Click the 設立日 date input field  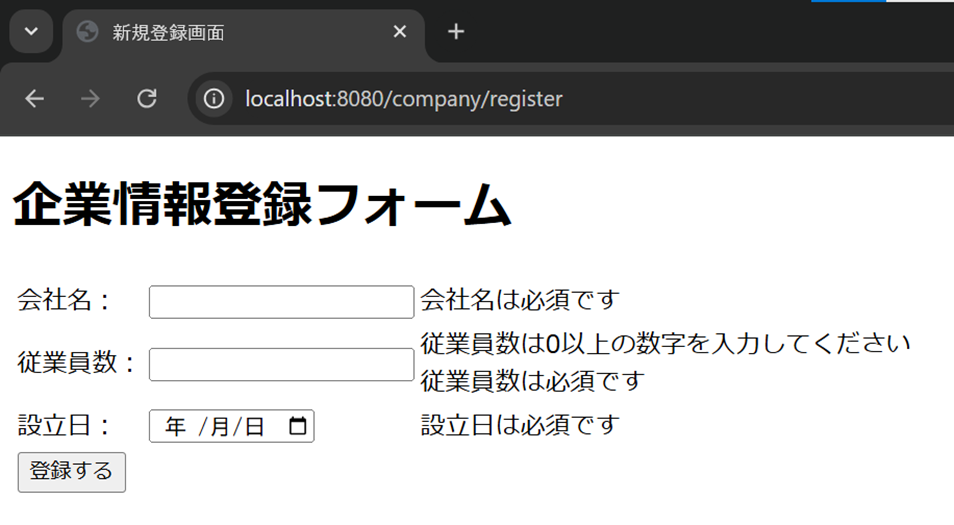pyautogui.click(x=232, y=426)
